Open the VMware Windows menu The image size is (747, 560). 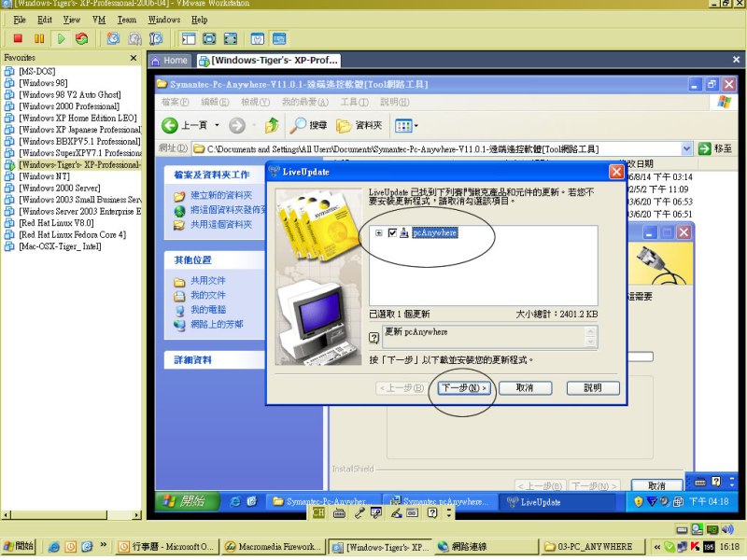pyautogui.click(x=164, y=20)
